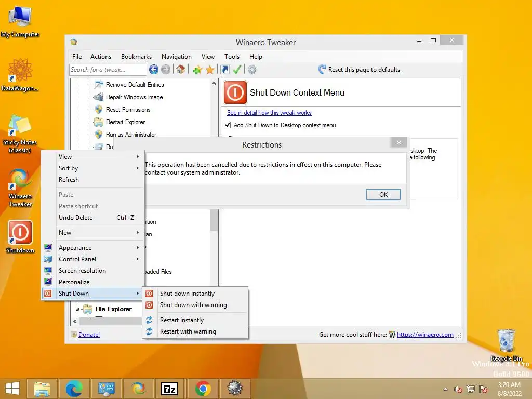532x399 pixels.
Task: Select Restart with warning in the submenu
Action: 195,331
